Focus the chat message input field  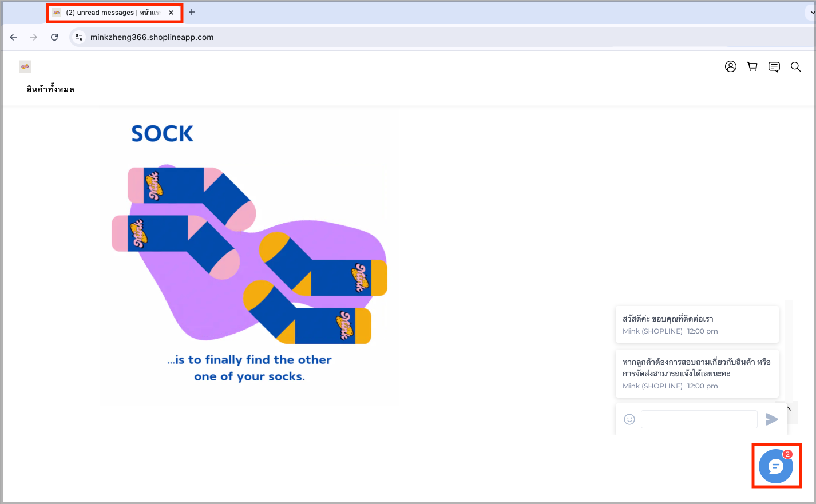(699, 419)
